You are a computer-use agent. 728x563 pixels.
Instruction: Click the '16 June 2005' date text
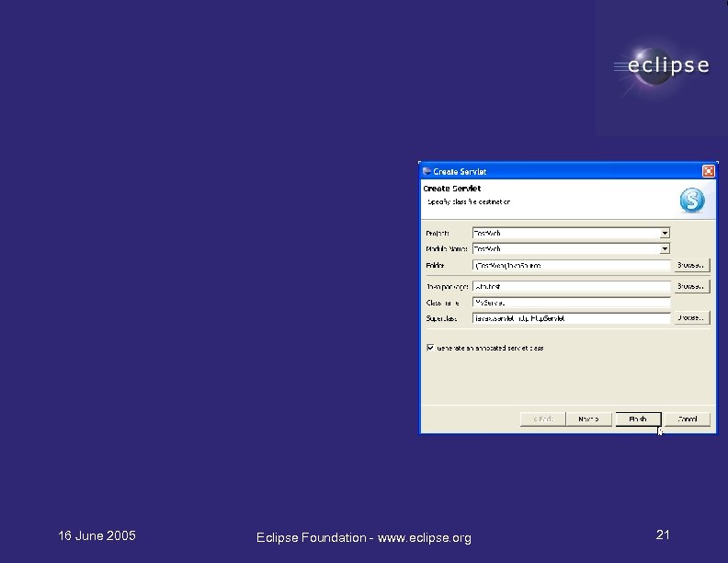(x=97, y=535)
